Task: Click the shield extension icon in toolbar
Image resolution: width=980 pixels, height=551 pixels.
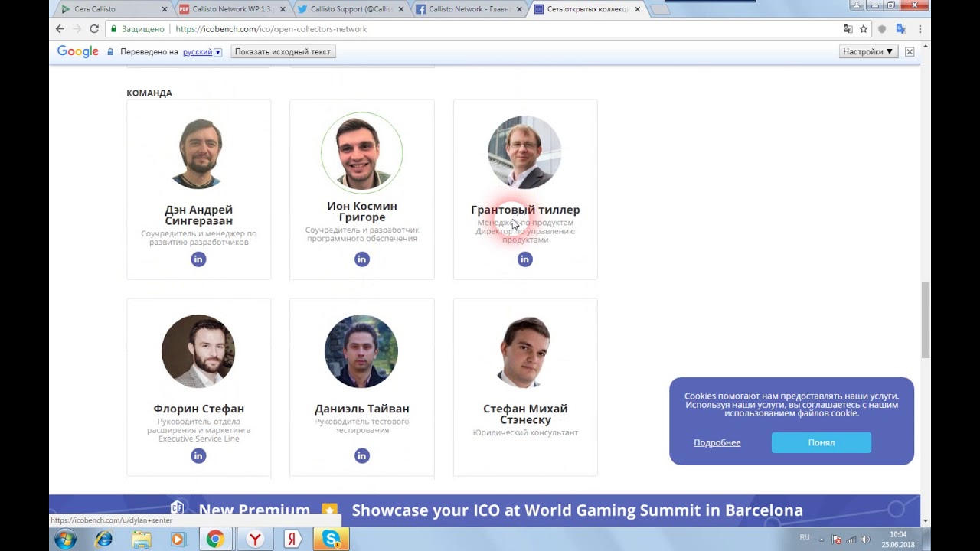Action: click(x=882, y=29)
